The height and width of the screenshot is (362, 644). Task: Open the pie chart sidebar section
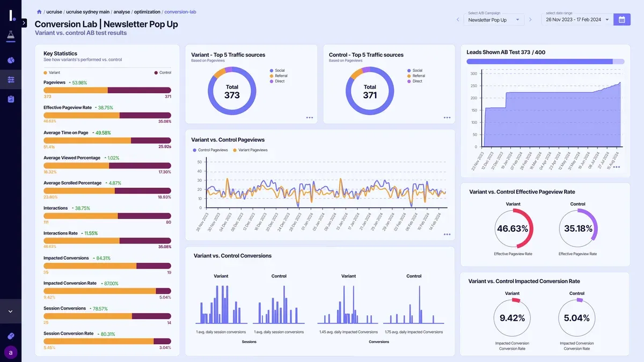click(11, 60)
